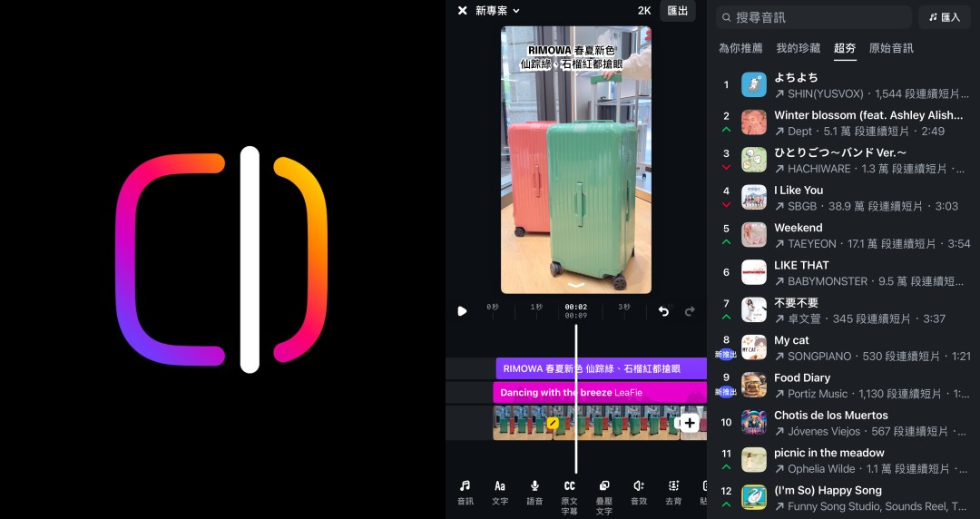Tap the Winter blossom cover art

point(754,122)
